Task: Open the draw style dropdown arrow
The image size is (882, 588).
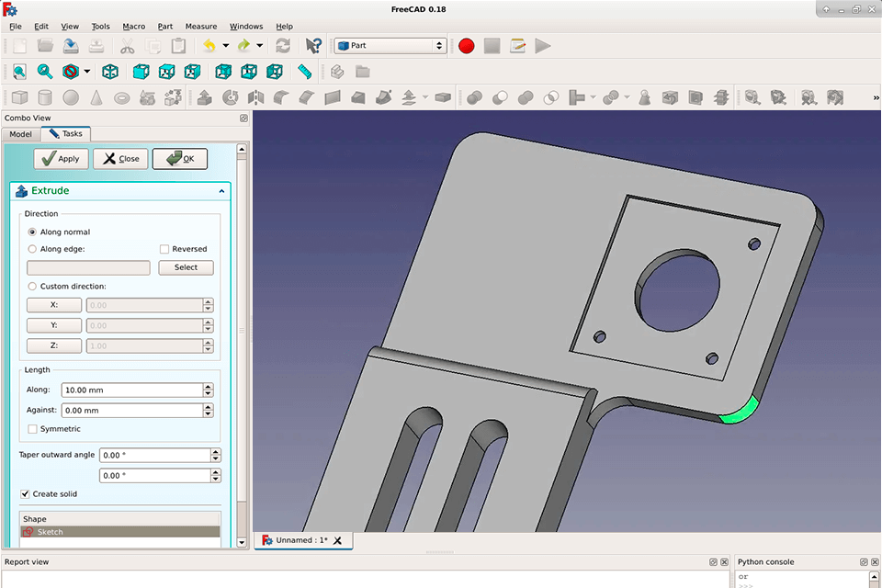Action: click(87, 72)
